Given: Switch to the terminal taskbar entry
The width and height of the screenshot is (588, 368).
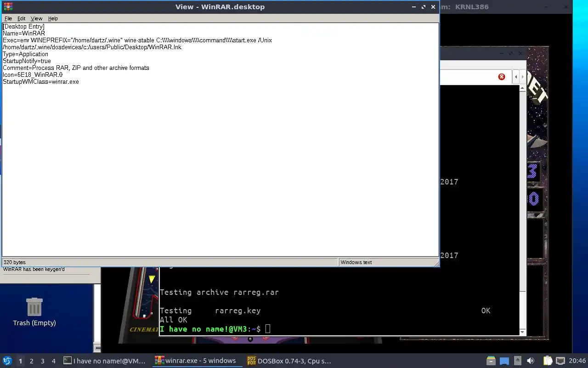Looking at the screenshot, I should 105,361.
